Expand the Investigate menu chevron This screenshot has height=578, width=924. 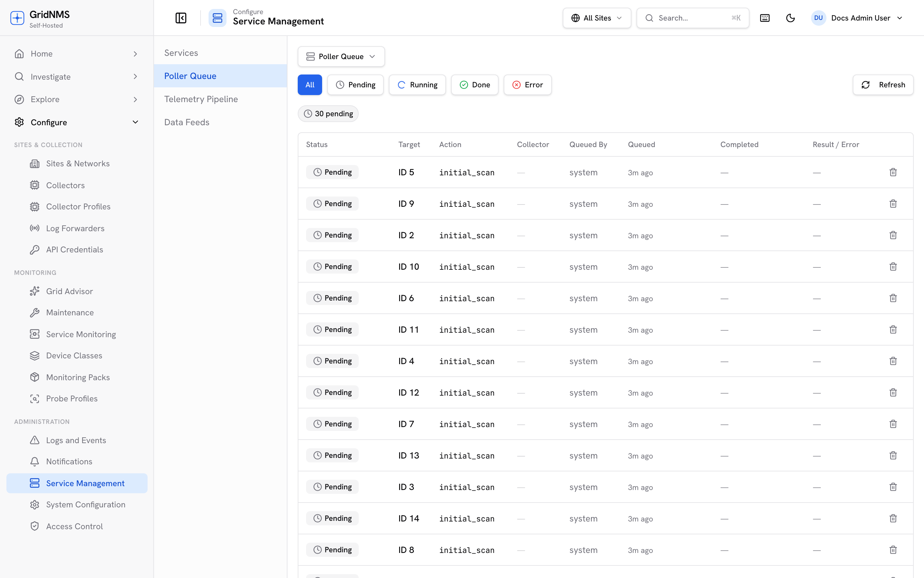pyautogui.click(x=135, y=77)
